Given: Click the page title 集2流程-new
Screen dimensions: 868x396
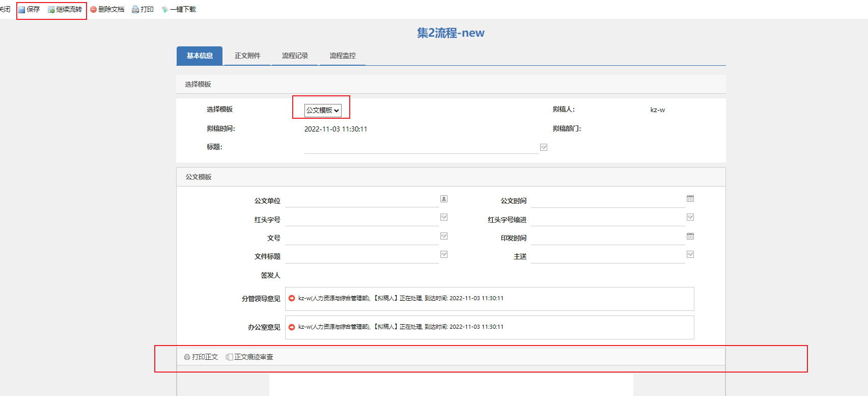Looking at the screenshot, I should (451, 33).
